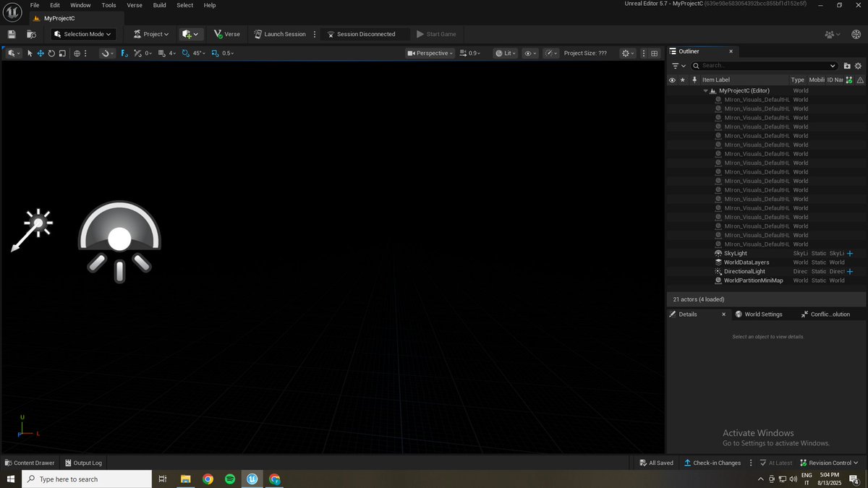Image resolution: width=868 pixels, height=488 pixels.
Task: Toggle world/local coordinate space globe
Action: [x=77, y=53]
